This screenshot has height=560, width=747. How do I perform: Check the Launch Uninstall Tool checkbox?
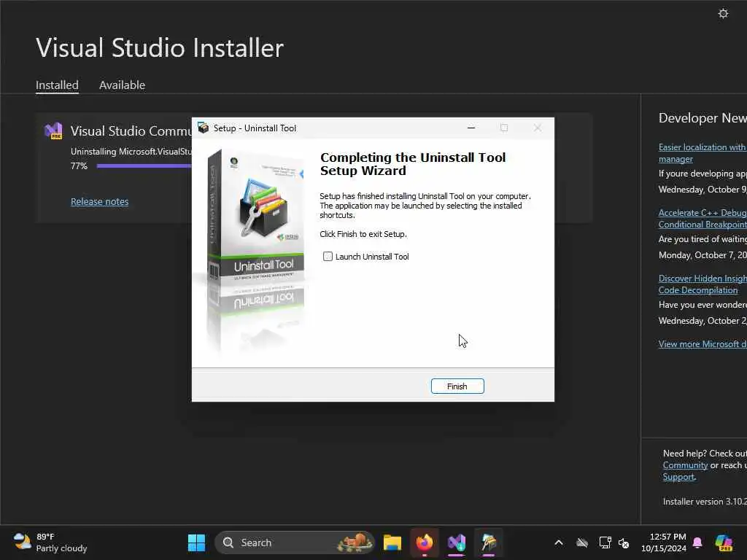[x=328, y=257]
